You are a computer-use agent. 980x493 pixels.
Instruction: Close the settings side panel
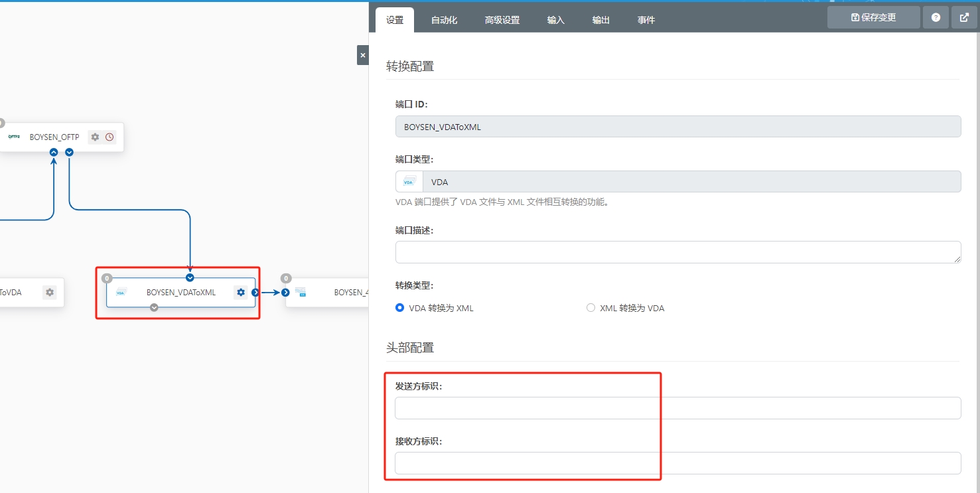(x=362, y=55)
